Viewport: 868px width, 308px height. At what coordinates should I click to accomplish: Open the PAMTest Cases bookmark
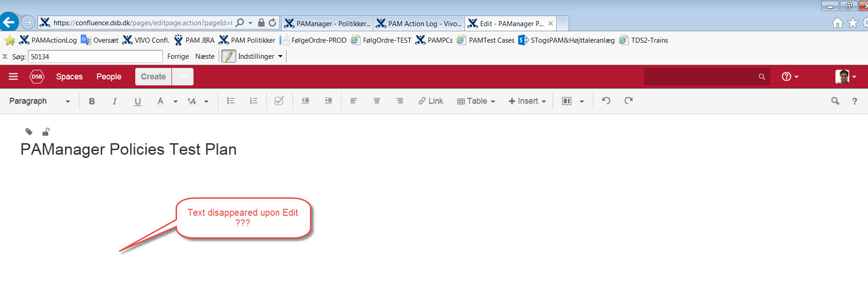[x=486, y=40]
